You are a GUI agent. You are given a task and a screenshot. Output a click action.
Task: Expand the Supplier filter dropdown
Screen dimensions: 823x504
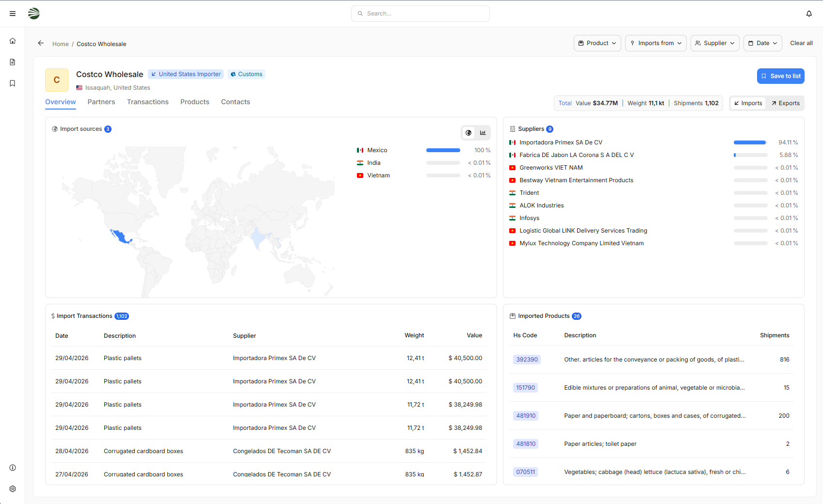(x=715, y=43)
